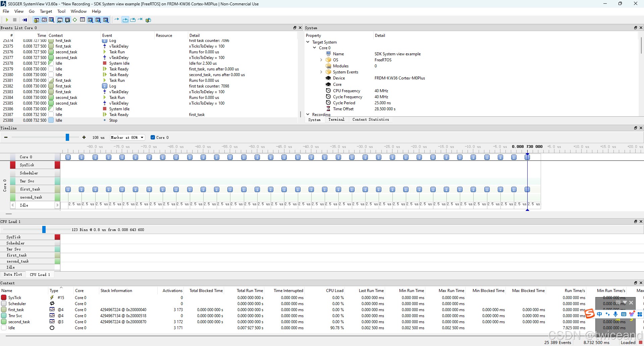644x346 pixels.
Task: Open the View menu
Action: coord(19,11)
